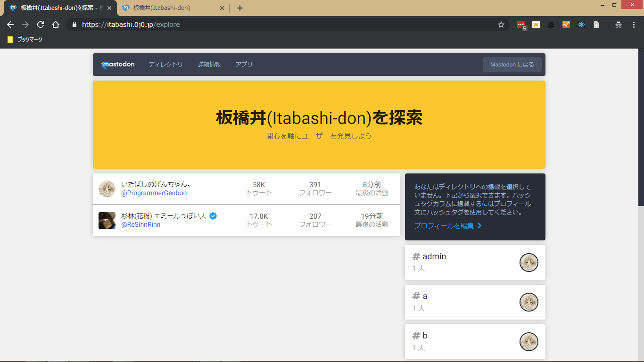
Task: Open the ディレクトリ menu item
Action: pos(165,65)
